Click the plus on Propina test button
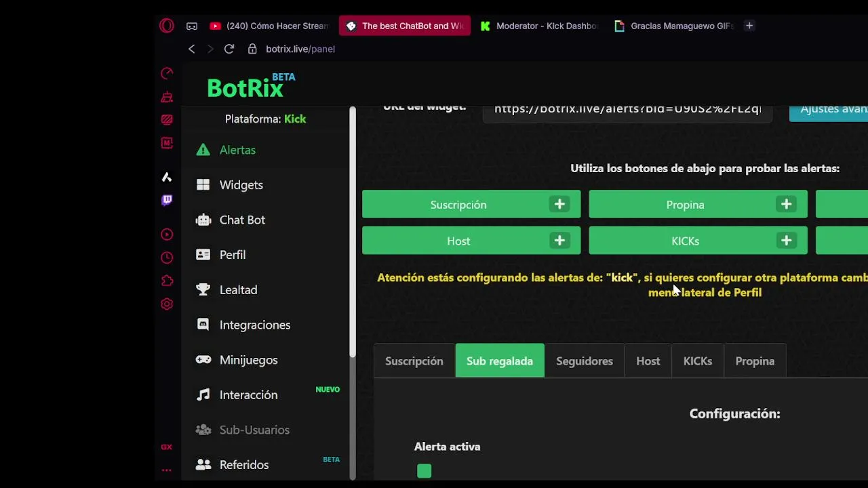This screenshot has width=868, height=488. [786, 205]
